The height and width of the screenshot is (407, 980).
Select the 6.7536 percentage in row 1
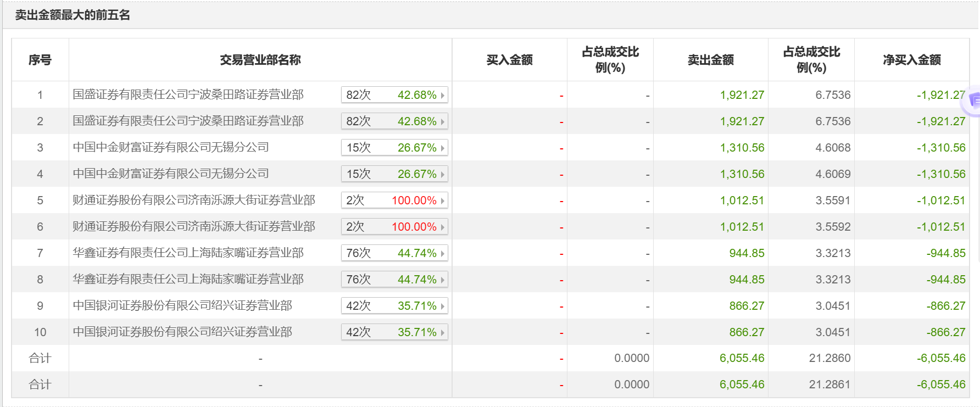(833, 94)
